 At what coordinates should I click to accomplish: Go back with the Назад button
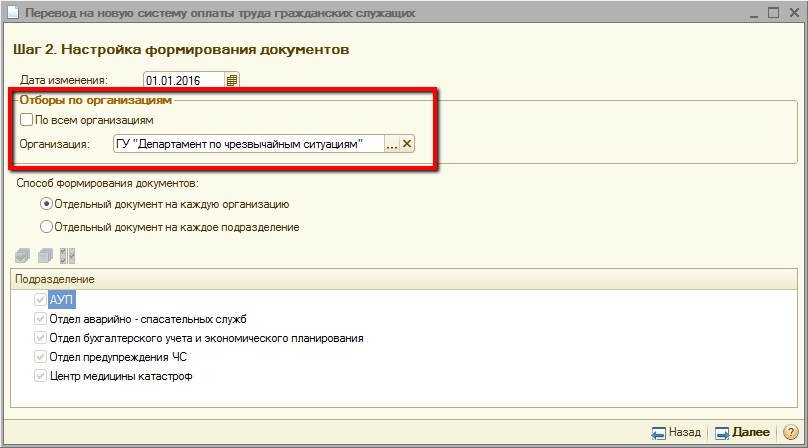[x=676, y=433]
